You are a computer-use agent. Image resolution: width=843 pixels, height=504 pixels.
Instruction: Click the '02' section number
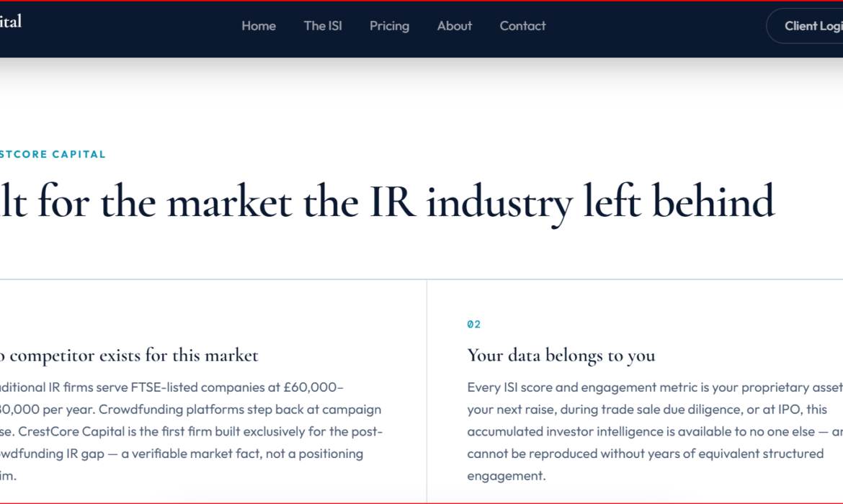(x=473, y=324)
